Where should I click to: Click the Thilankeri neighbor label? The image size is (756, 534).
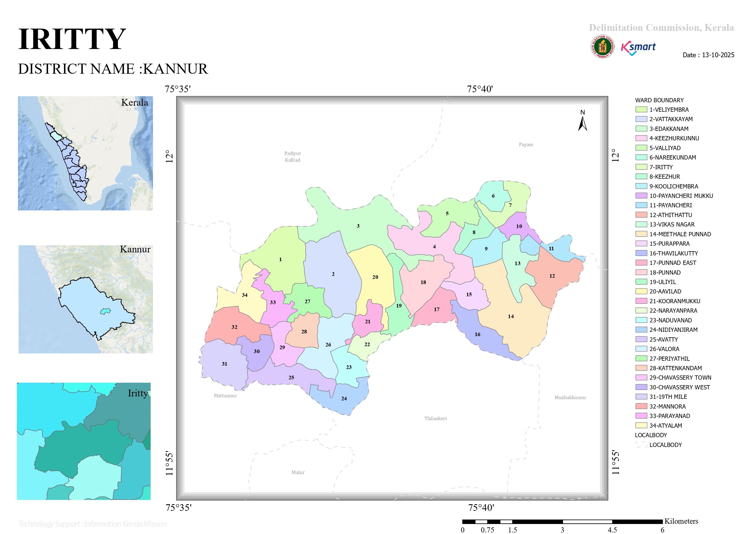coord(435,418)
